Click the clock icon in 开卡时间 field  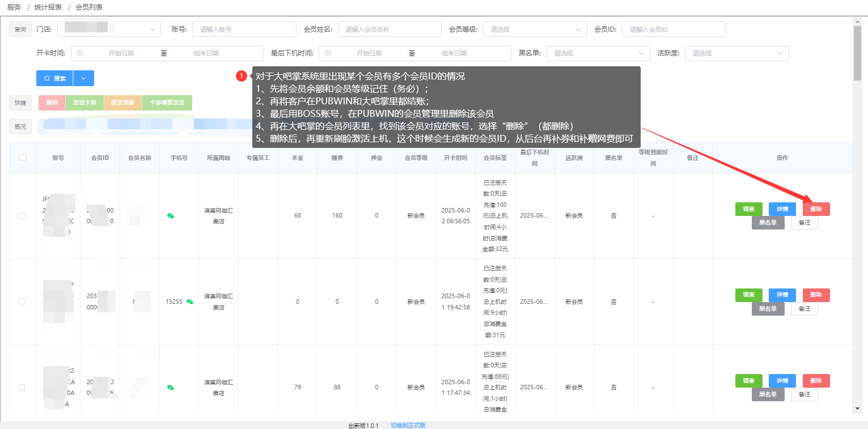pyautogui.click(x=80, y=53)
